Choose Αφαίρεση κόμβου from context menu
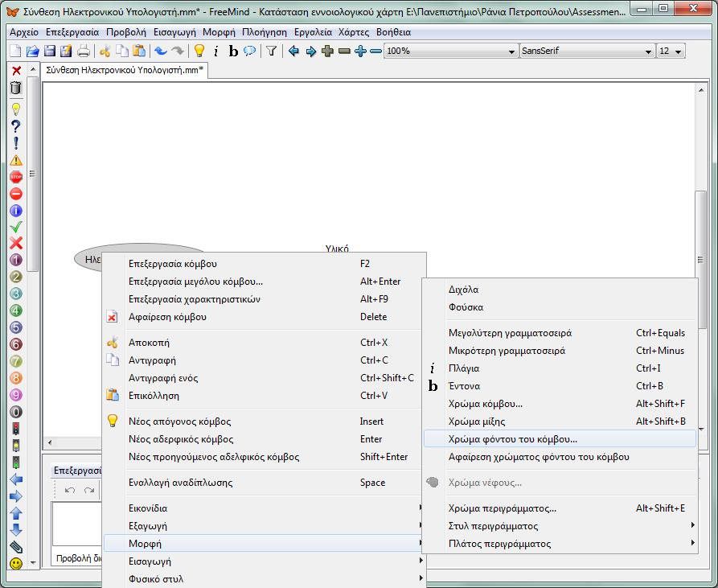 coord(262,316)
